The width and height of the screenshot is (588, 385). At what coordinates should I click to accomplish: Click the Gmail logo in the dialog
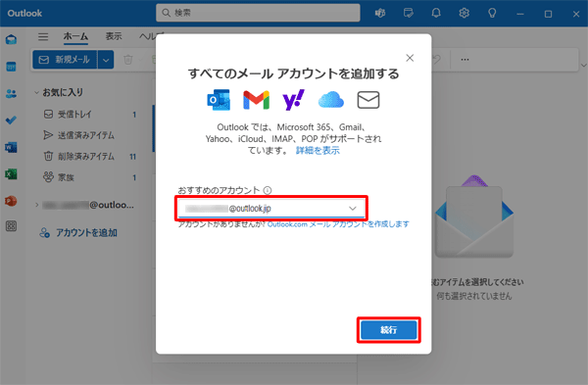point(256,100)
